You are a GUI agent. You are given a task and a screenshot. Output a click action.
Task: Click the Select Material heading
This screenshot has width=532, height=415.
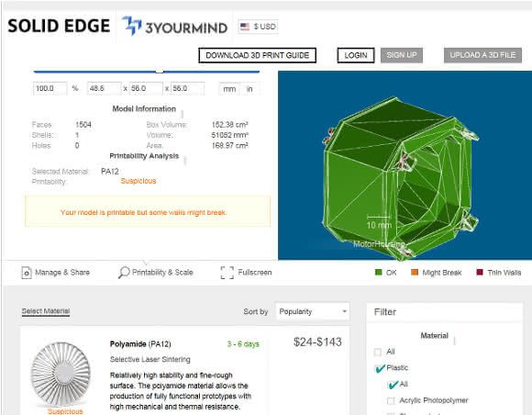[46, 311]
